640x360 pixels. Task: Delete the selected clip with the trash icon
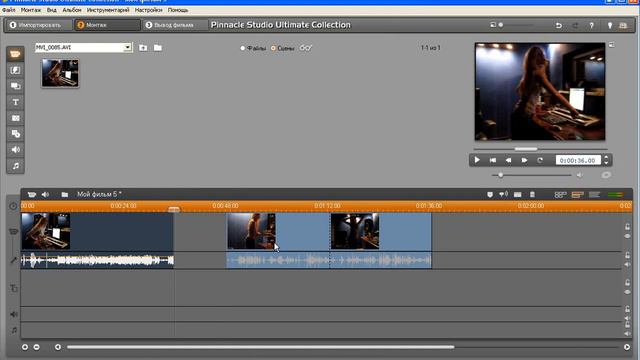[532, 195]
